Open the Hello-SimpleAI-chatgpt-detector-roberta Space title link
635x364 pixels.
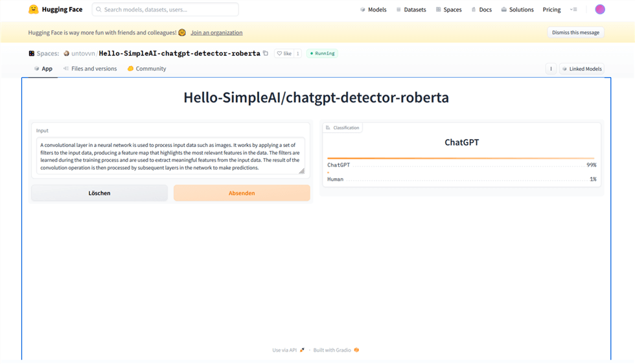pos(179,54)
